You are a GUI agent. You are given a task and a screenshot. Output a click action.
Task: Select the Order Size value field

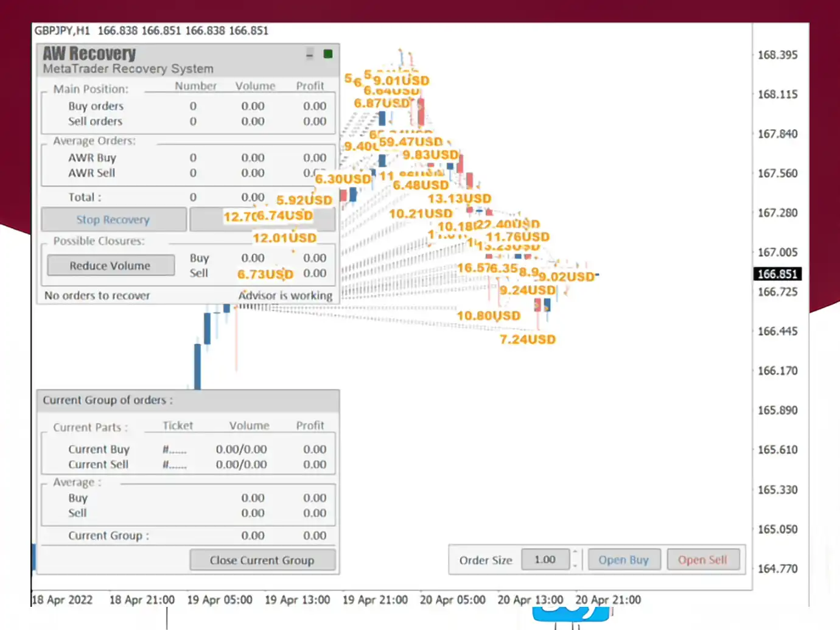545,559
